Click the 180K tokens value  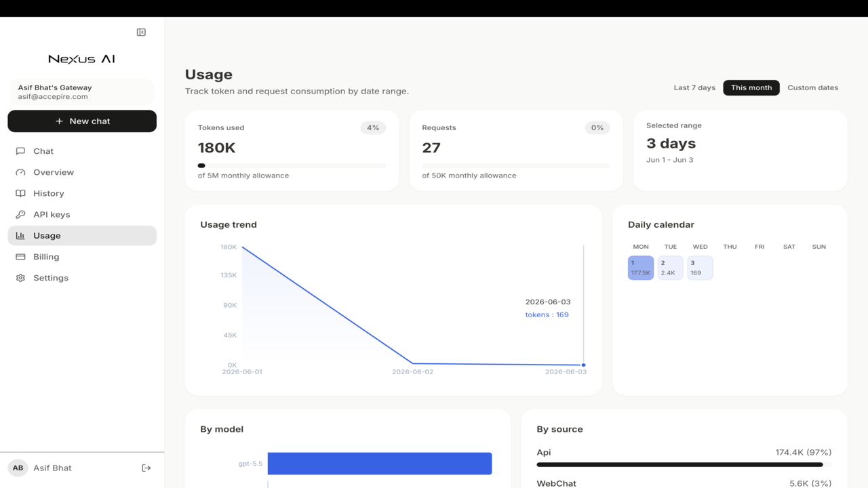click(216, 148)
